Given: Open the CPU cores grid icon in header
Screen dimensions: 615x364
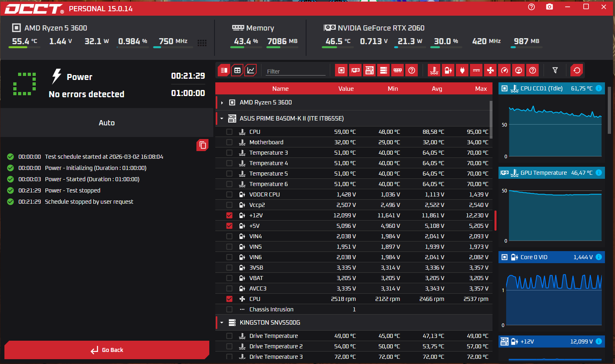Looking at the screenshot, I should (202, 43).
